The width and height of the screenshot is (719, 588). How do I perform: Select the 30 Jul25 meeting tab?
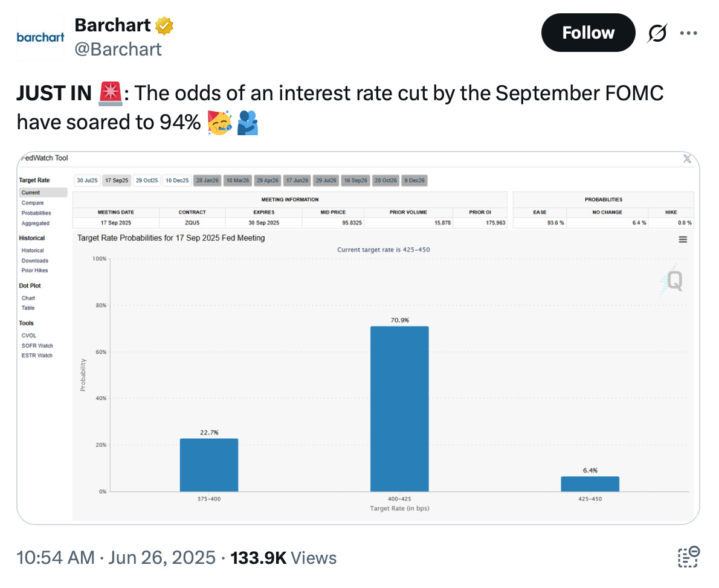pos(88,181)
